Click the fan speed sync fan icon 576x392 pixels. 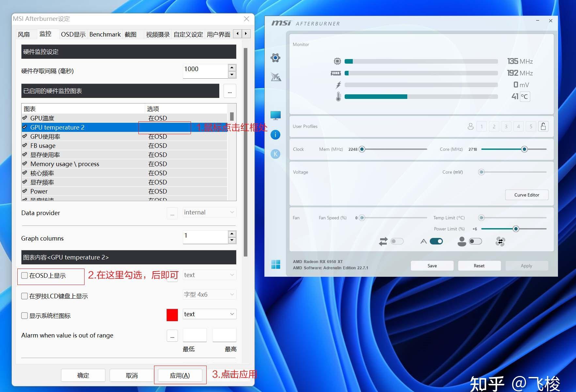(x=500, y=242)
